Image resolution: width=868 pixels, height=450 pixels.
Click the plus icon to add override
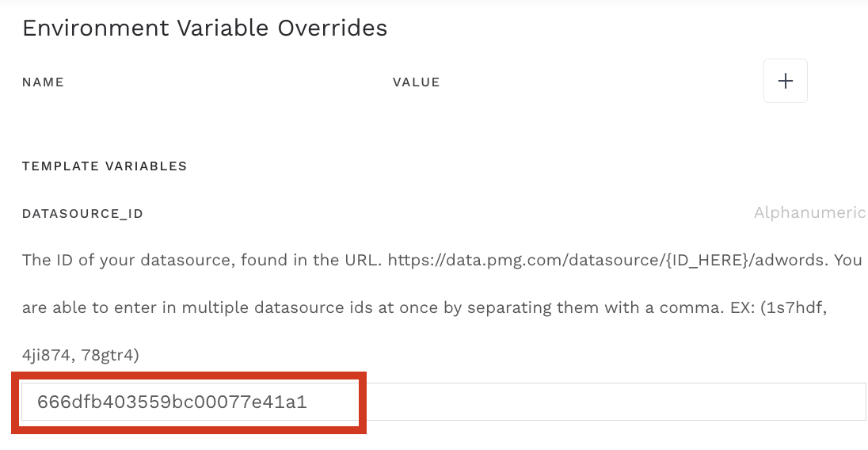click(x=785, y=81)
